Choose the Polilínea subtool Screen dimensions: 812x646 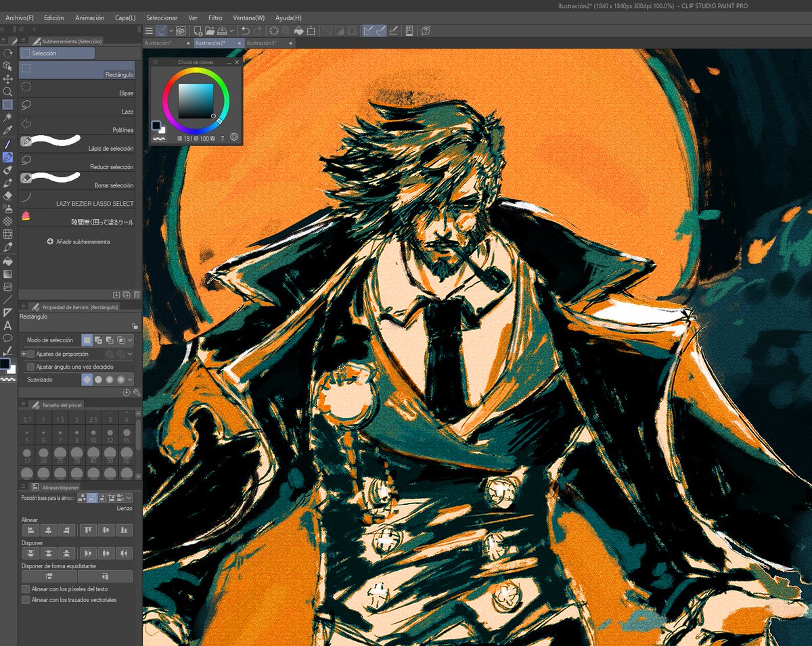76,125
